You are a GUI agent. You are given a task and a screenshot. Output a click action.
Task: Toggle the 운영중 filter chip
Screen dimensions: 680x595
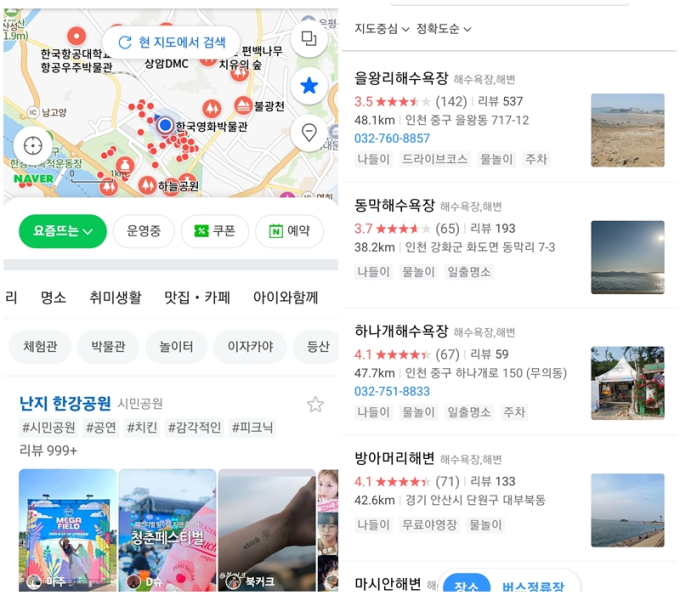144,231
